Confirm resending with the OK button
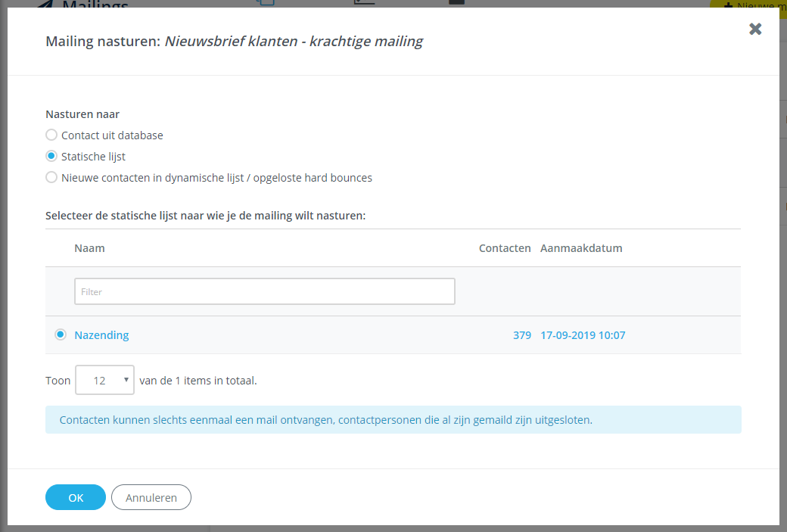The height and width of the screenshot is (532, 787). [75, 497]
